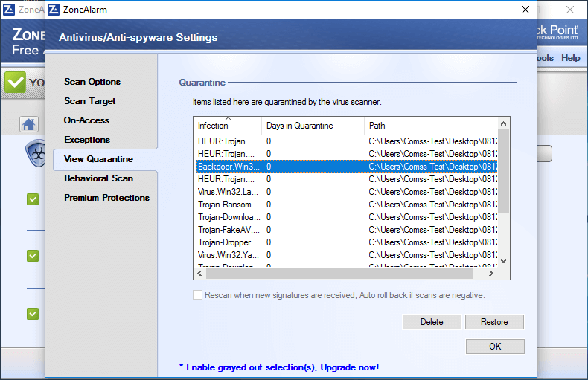The image size is (588, 380).
Task: Select the Trojan-Ransom.... quarantine entry
Action: (346, 205)
